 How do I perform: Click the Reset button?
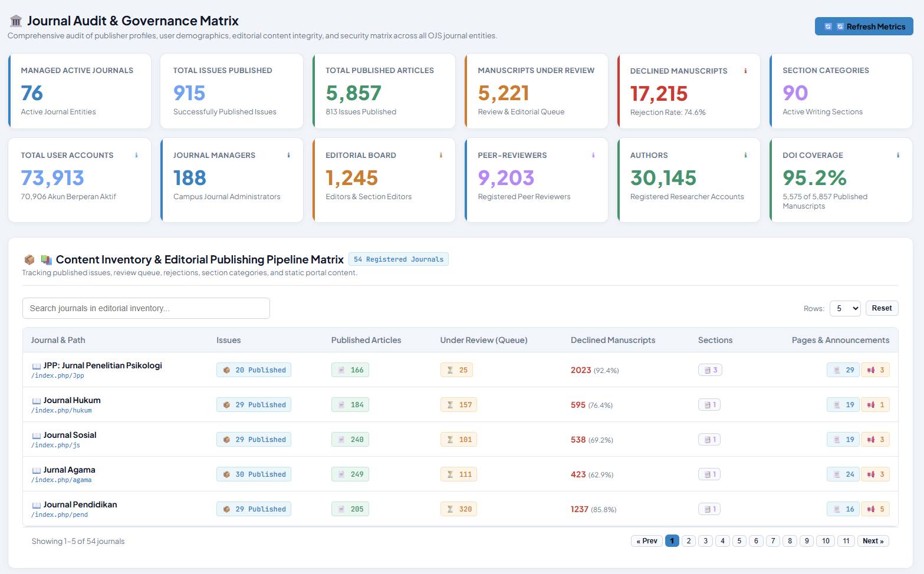882,308
